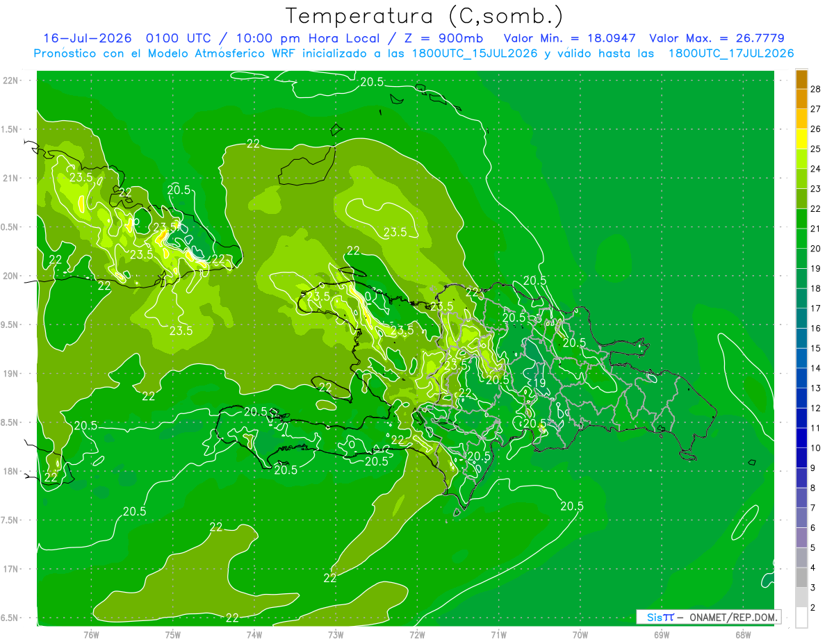Screen dimensions: 834x644
Task: Click the '21N' latitude axis label
Action: (10, 178)
